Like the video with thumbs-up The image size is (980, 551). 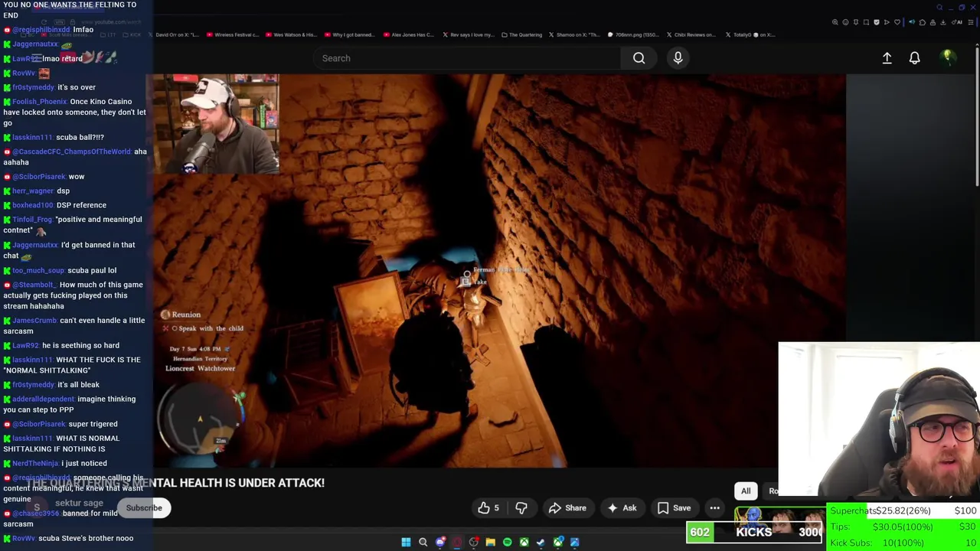coord(488,508)
